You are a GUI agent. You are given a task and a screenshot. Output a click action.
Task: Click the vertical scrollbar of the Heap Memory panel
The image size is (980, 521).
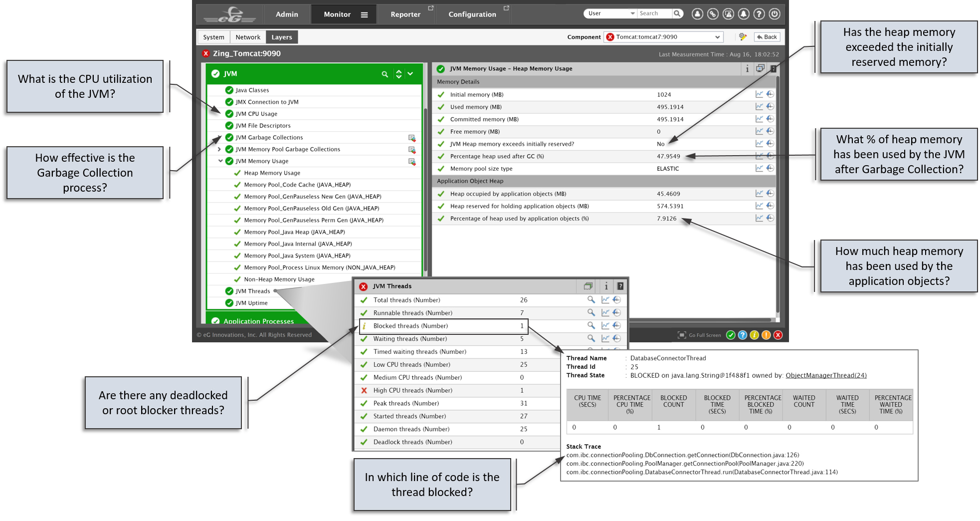point(778,195)
